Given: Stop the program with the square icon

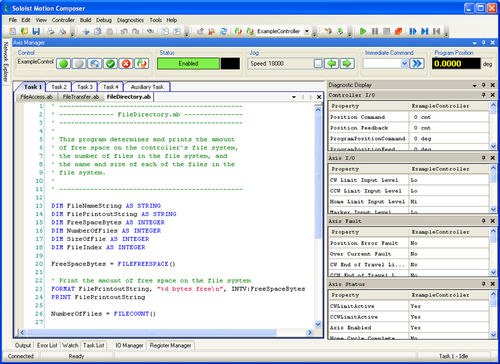Looking at the screenshot, I should pyautogui.click(x=386, y=31).
